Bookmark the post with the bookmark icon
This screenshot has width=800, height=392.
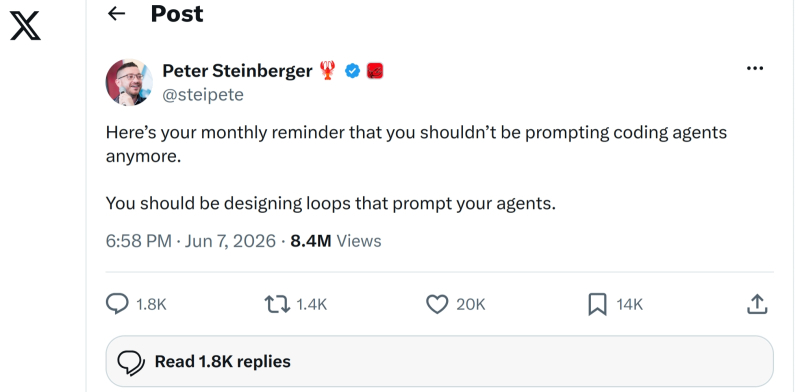click(597, 305)
